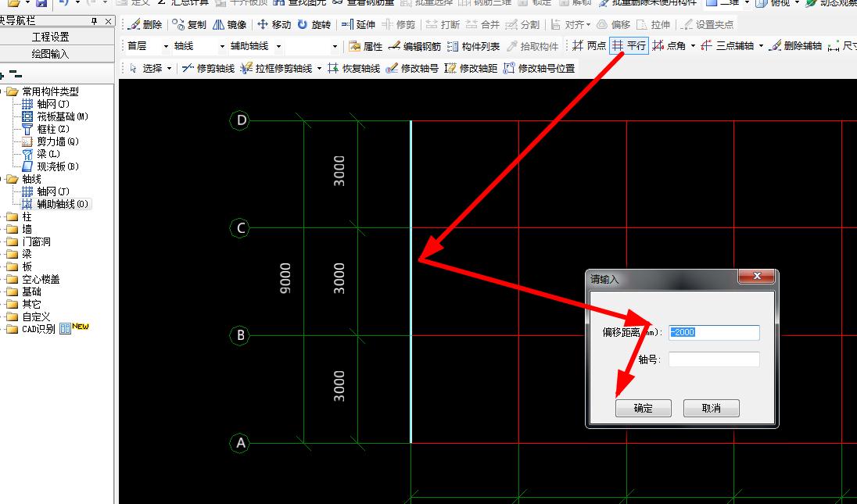The image size is (857, 504).
Task: Click Modify Axis Number Position (修改轴号位置)
Action: pos(539,68)
